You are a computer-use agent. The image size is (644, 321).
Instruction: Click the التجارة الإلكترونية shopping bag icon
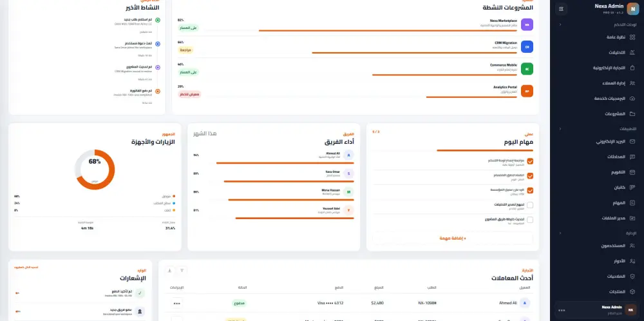[x=632, y=68]
